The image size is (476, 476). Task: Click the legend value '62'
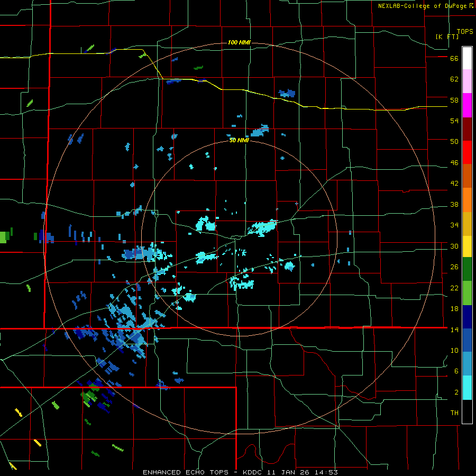pyautogui.click(x=454, y=79)
